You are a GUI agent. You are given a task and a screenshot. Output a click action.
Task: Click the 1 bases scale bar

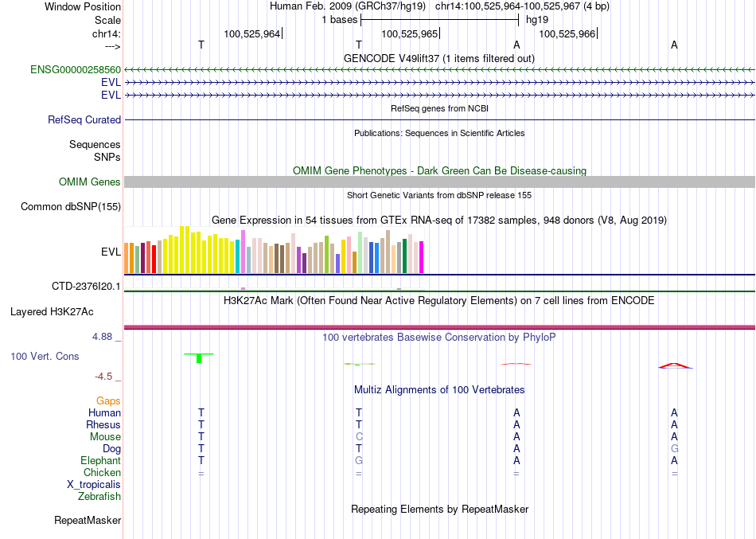pos(439,20)
